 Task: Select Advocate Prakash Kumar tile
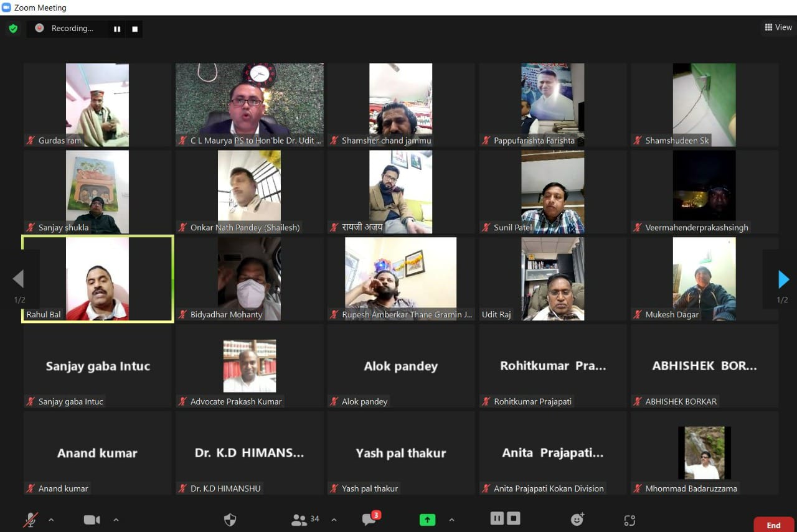pos(249,366)
